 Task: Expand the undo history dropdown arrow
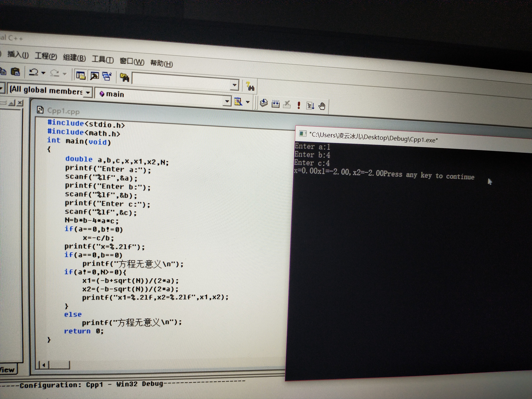43,73
